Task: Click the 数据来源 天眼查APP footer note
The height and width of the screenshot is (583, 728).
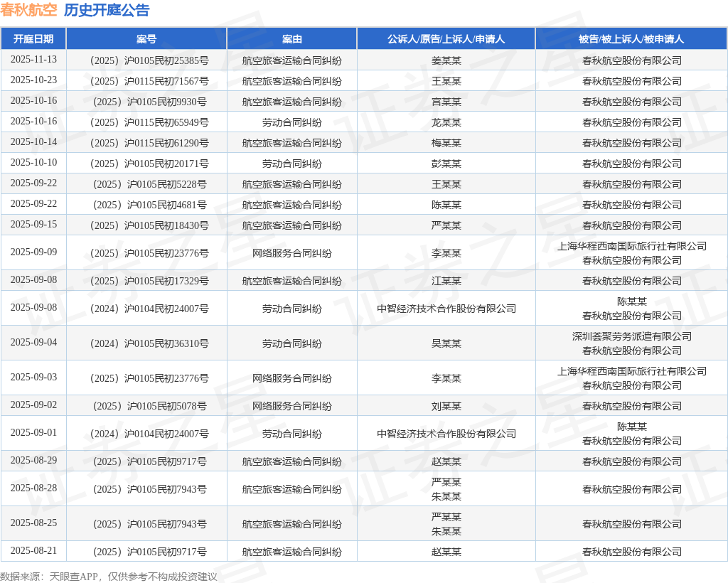Action: tap(109, 577)
